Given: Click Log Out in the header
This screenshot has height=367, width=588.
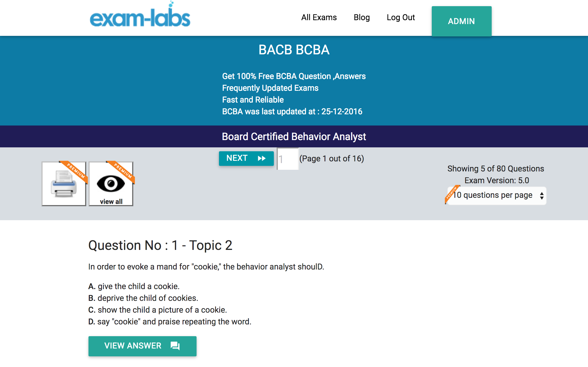Looking at the screenshot, I should 400,17.
